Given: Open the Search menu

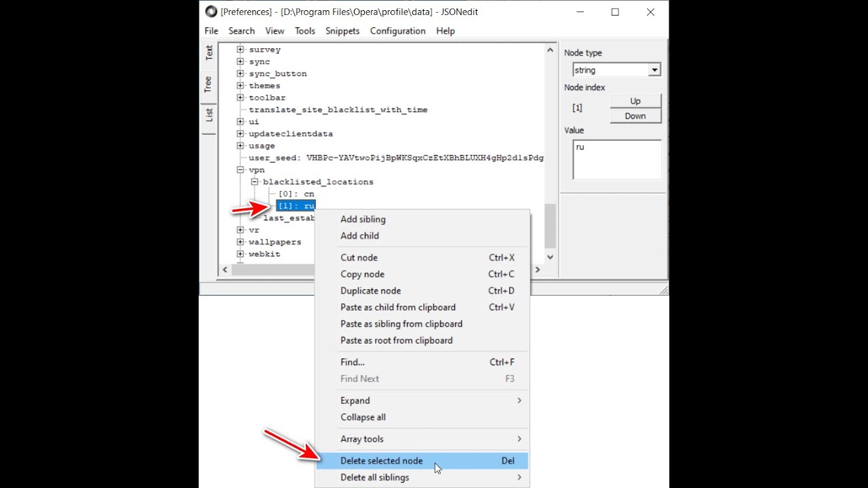Looking at the screenshot, I should 241,30.
